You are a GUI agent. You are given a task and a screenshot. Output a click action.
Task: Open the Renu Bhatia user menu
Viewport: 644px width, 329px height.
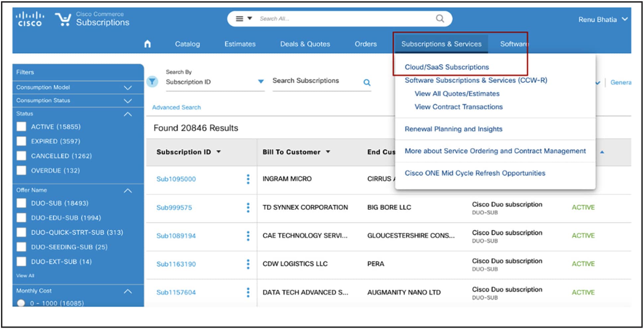(603, 19)
